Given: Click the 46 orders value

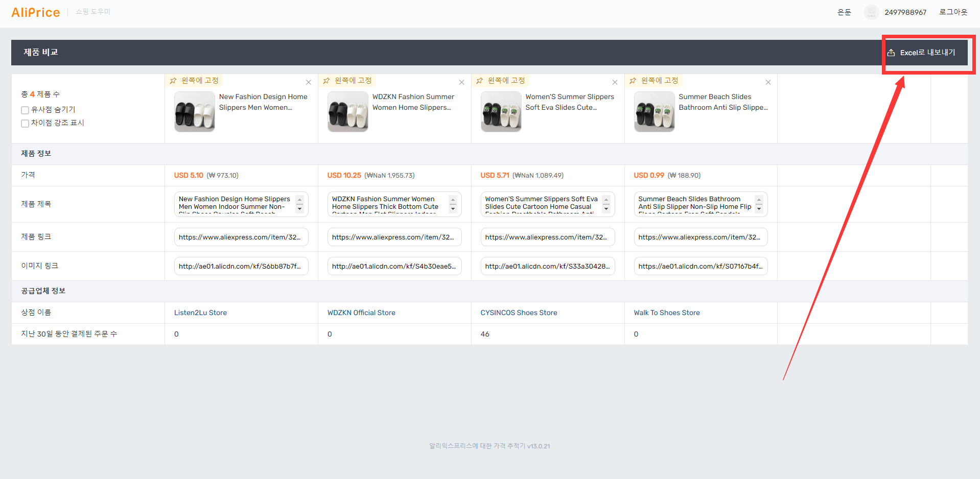Looking at the screenshot, I should 485,334.
